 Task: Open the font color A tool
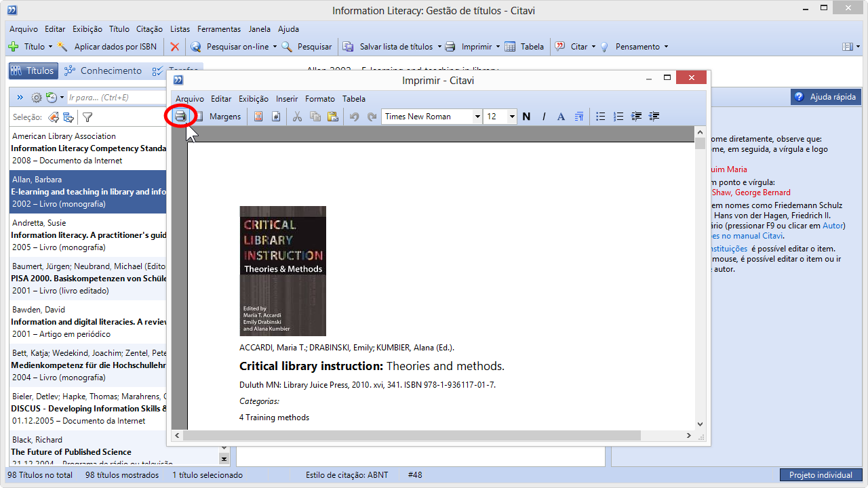[x=561, y=117]
